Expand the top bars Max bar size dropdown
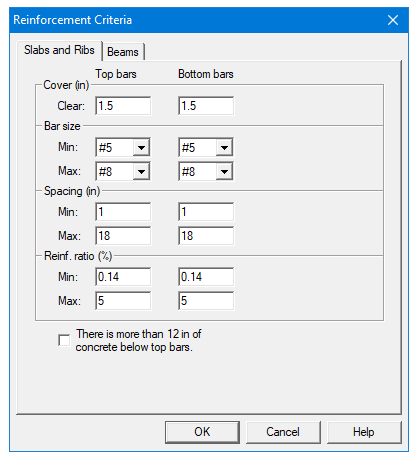This screenshot has width=419, height=460. pyautogui.click(x=123, y=171)
